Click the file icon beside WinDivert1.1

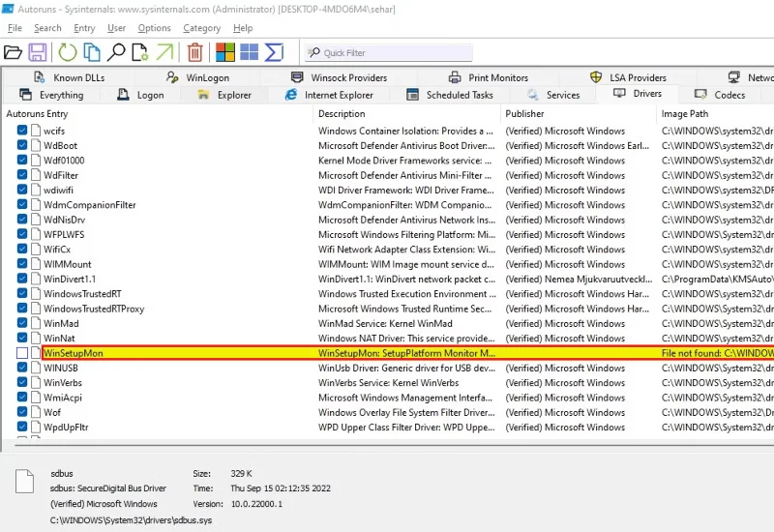[x=36, y=279]
